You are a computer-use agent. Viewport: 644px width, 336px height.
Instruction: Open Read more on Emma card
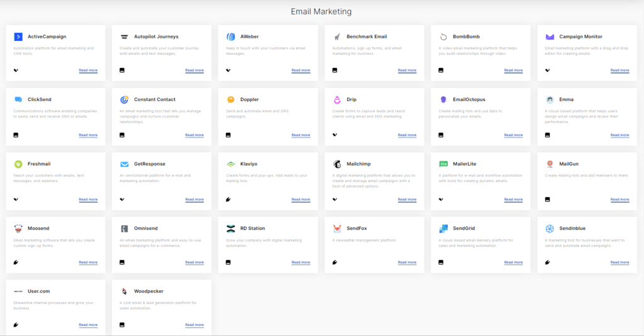(x=619, y=135)
